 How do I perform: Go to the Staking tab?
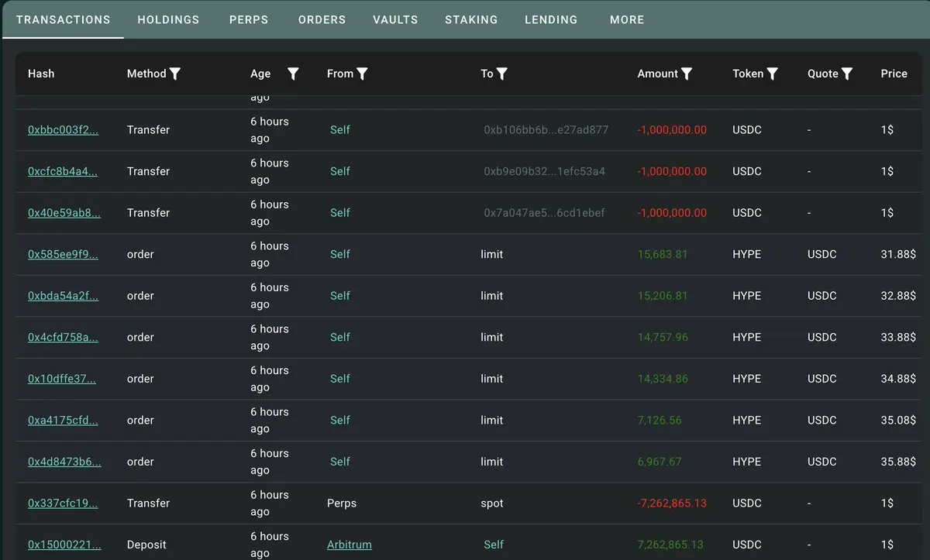[x=471, y=19]
